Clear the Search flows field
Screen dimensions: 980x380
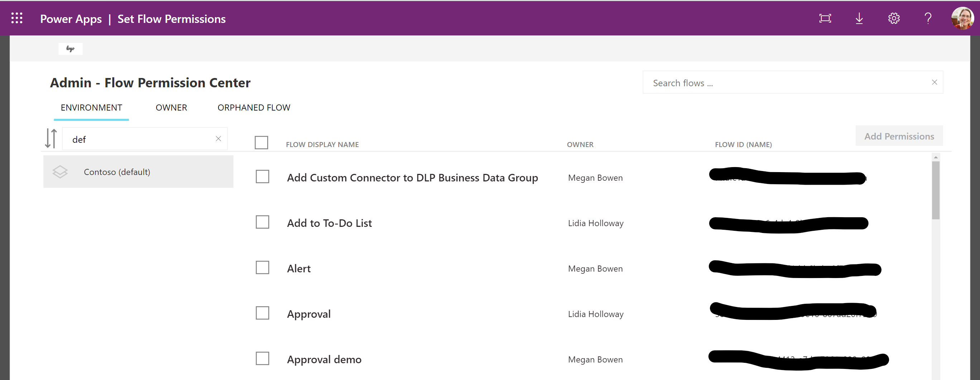pos(935,82)
